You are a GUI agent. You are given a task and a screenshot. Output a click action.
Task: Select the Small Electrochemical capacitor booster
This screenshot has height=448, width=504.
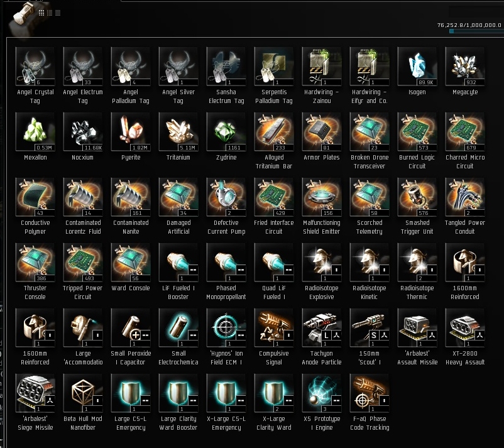tap(178, 328)
